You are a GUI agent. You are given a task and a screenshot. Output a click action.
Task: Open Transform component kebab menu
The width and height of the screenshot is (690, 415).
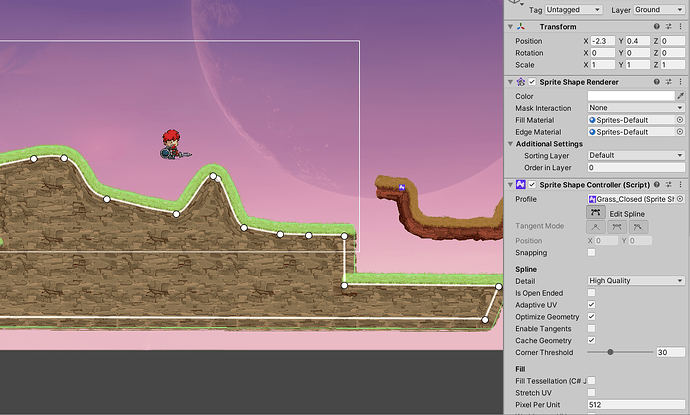[680, 26]
